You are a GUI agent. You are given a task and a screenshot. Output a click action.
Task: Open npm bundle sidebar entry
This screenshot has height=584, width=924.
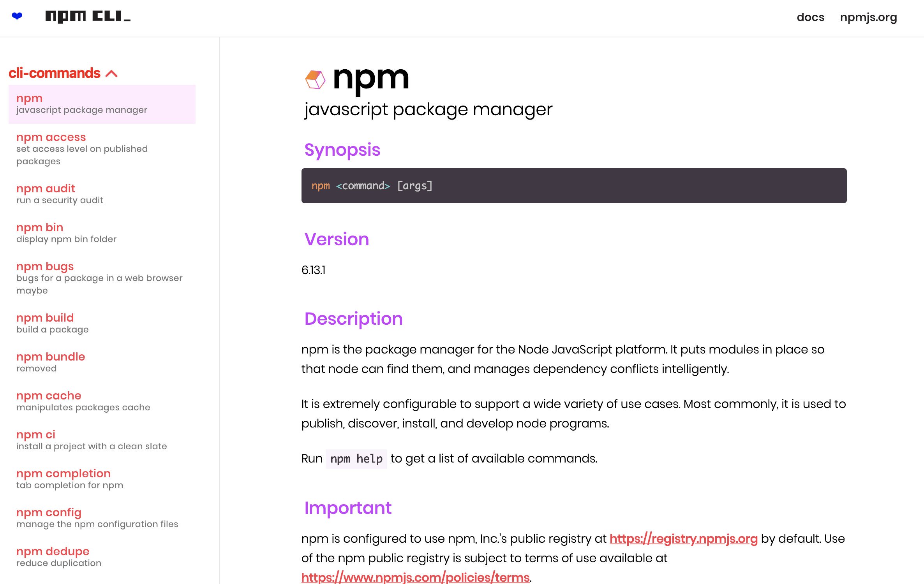click(x=102, y=362)
